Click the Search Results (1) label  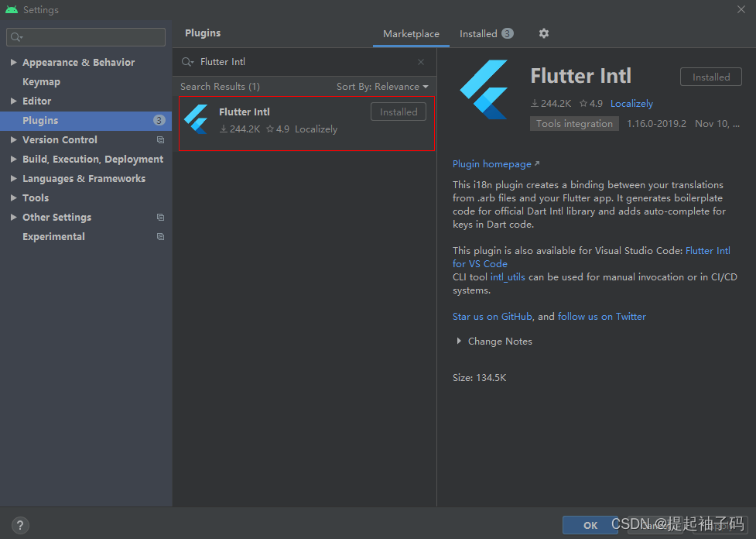click(220, 87)
